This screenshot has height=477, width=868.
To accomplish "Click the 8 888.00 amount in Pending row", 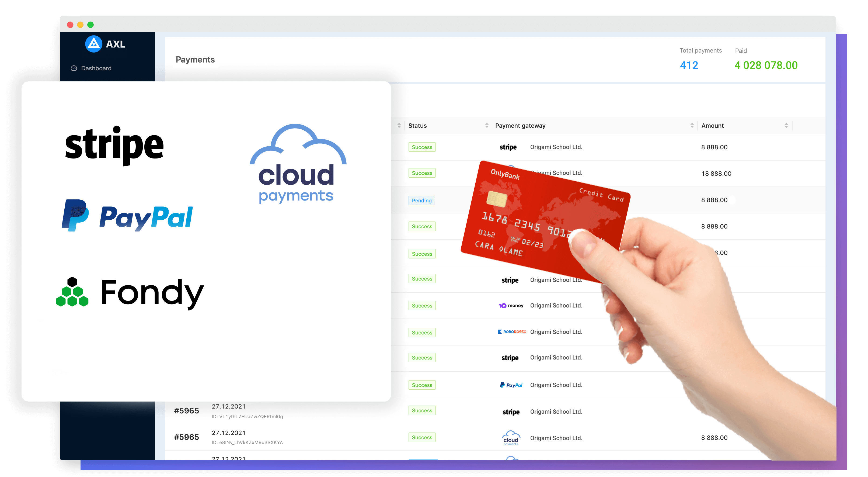I will 714,200.
